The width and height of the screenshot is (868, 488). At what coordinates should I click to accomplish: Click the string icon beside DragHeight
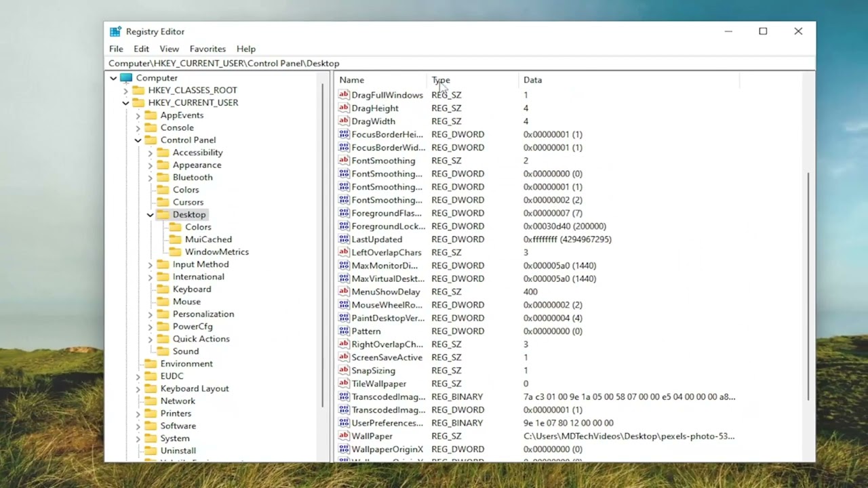pyautogui.click(x=344, y=108)
